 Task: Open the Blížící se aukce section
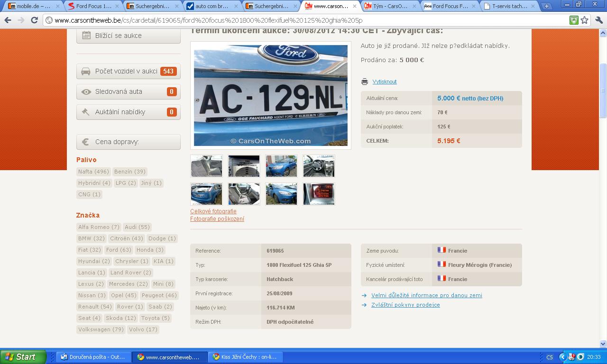coord(129,36)
